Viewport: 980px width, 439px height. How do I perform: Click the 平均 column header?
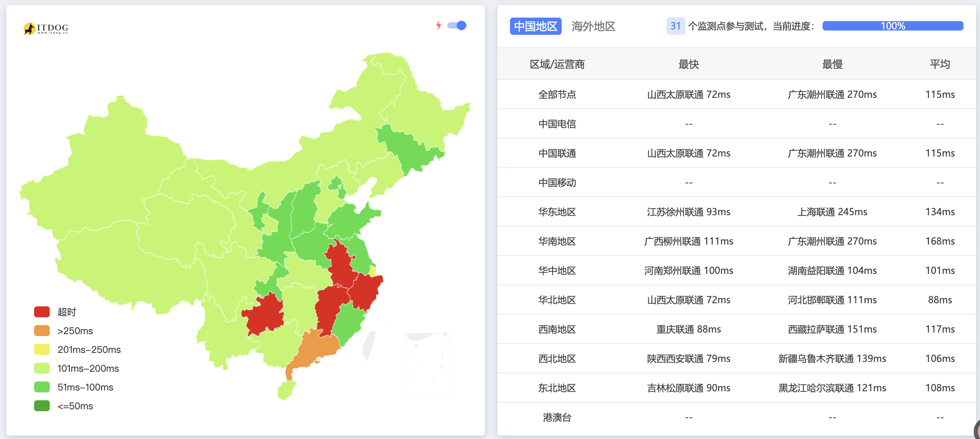click(940, 64)
